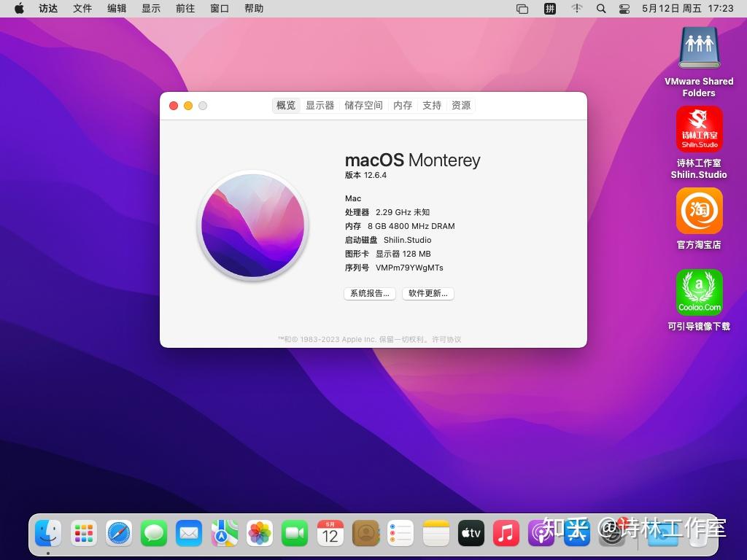This screenshot has width=747, height=560.
Task: Click memory value 8 GB 4800 MHz DRAM
Action: (411, 226)
